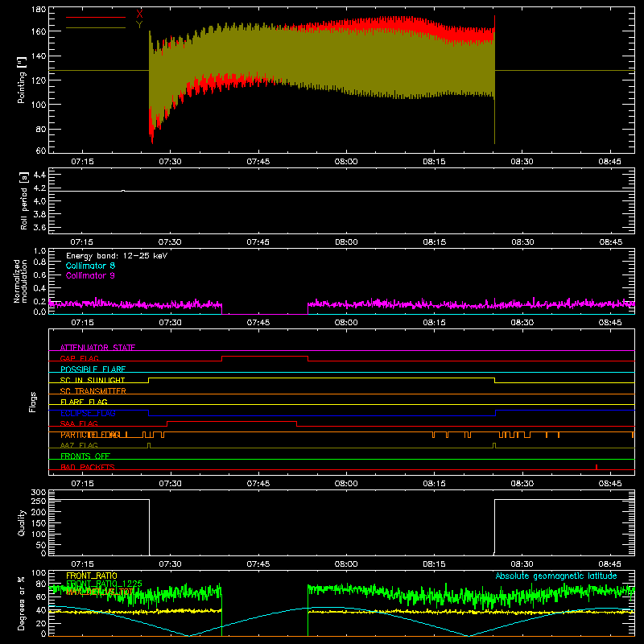Click the 300 value on Quality axis
Screen dimensions: 644x644
[x=38, y=492]
